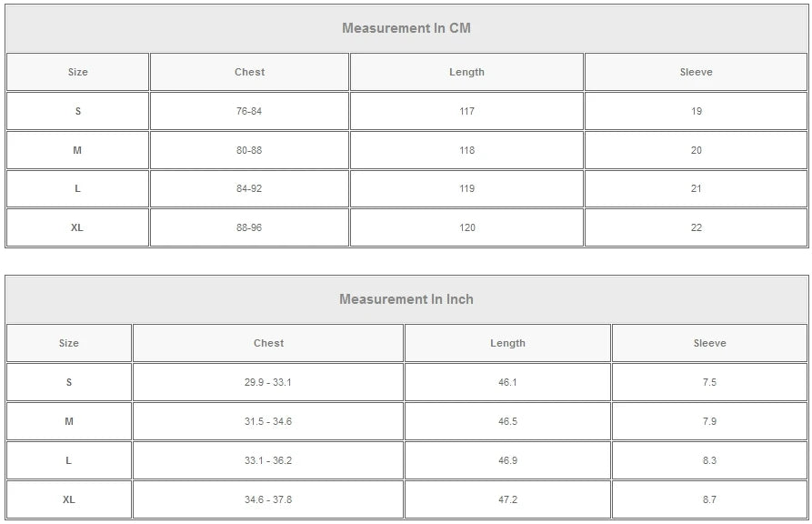
Task: Select the chest cell reading 88-96
Action: [x=249, y=227]
